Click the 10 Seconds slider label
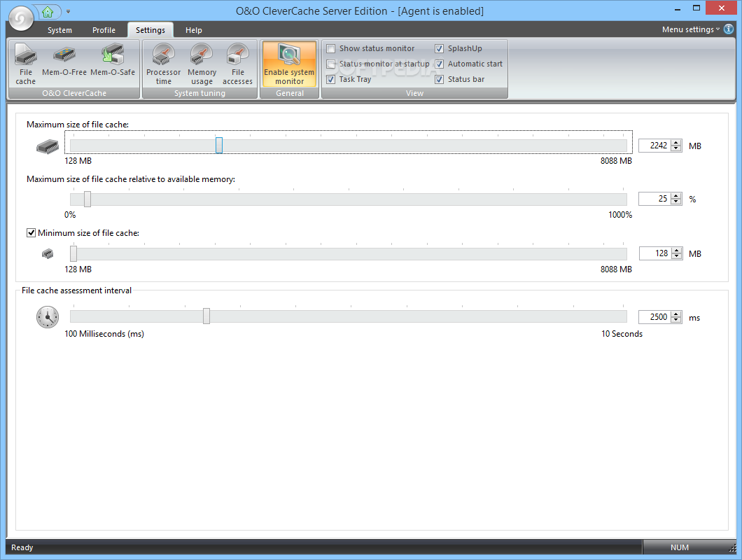742x560 pixels. pyautogui.click(x=622, y=334)
